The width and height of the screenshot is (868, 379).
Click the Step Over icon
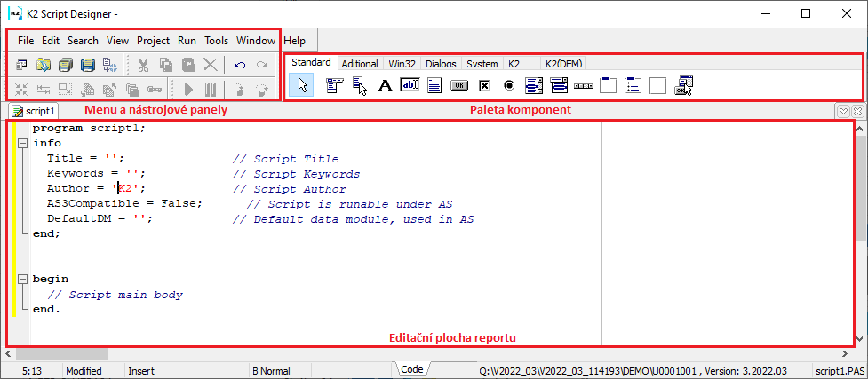(x=261, y=89)
